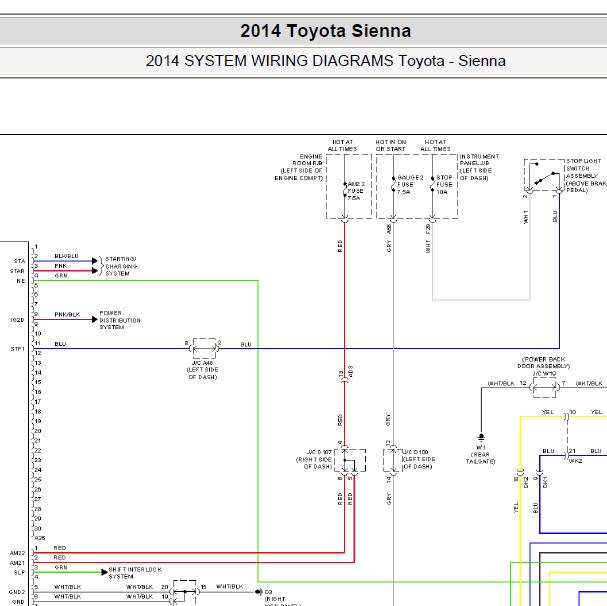
Task: Click the NE pin label
Action: click(x=21, y=281)
